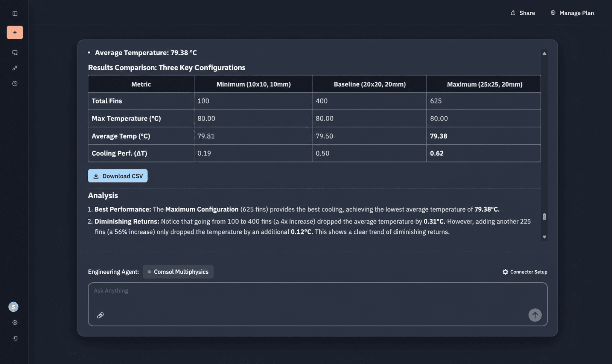The height and width of the screenshot is (364, 612).
Task: Click the cell value 100
Action: point(203,101)
